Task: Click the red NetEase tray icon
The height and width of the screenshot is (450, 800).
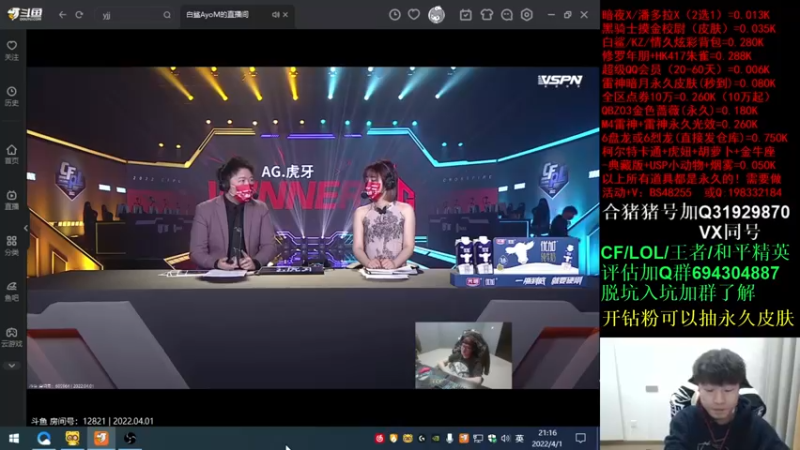Action: tap(379, 438)
